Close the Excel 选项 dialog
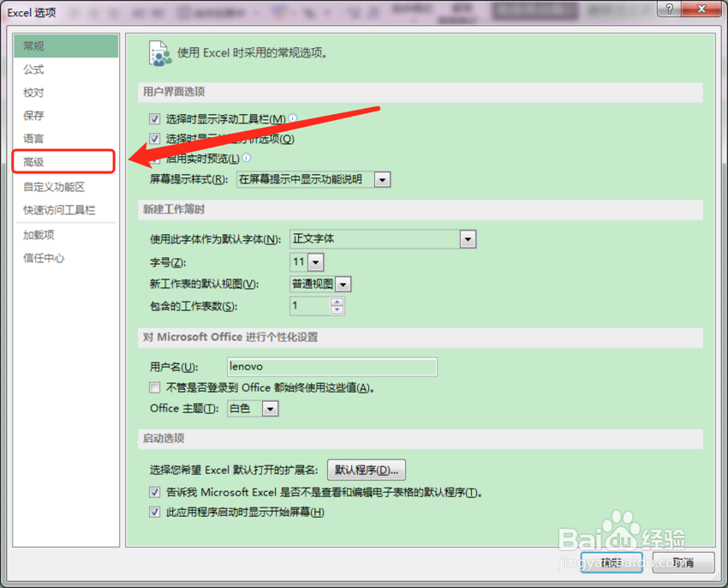Image resolution: width=728 pixels, height=588 pixels. pyautogui.click(x=701, y=9)
